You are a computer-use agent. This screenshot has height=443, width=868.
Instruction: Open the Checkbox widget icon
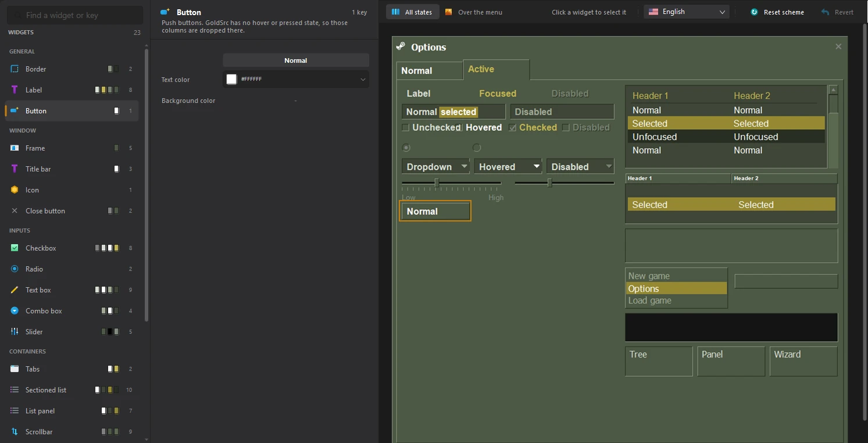(x=15, y=248)
